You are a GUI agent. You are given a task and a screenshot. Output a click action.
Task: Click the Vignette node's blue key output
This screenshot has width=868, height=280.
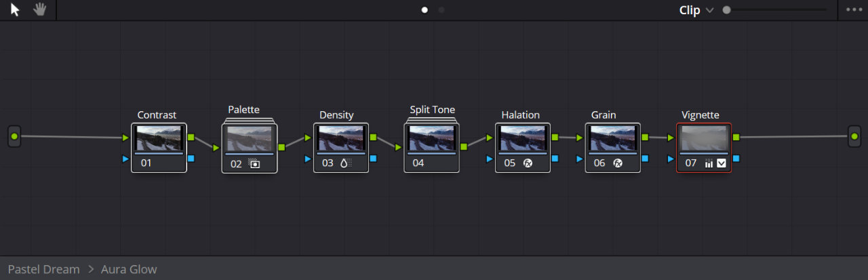(x=736, y=159)
